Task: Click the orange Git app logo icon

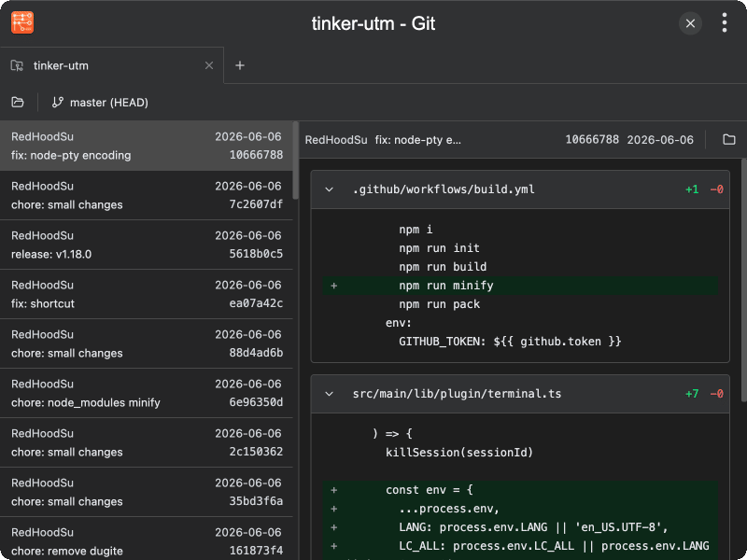Action: (x=22, y=22)
